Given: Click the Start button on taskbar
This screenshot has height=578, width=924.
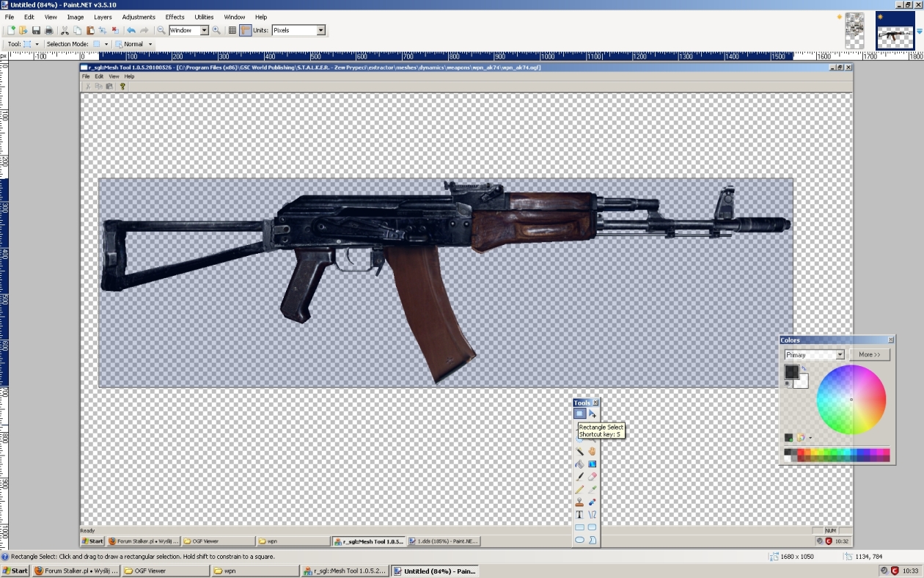Looking at the screenshot, I should coord(15,571).
